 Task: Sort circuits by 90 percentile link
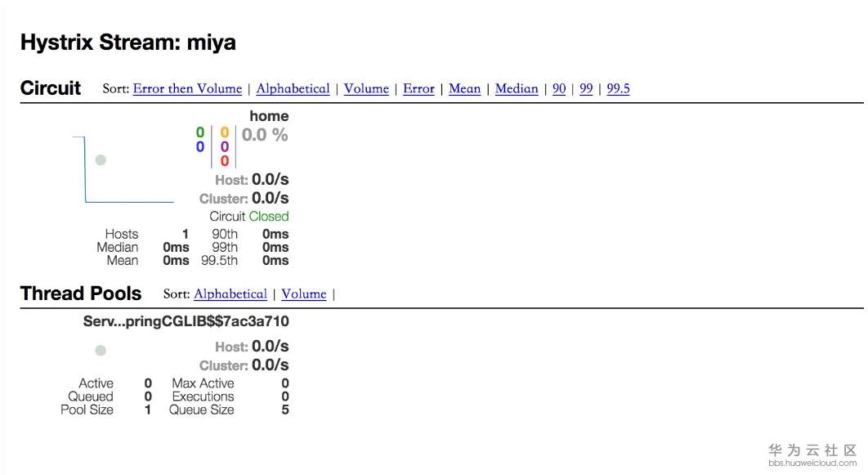[559, 88]
